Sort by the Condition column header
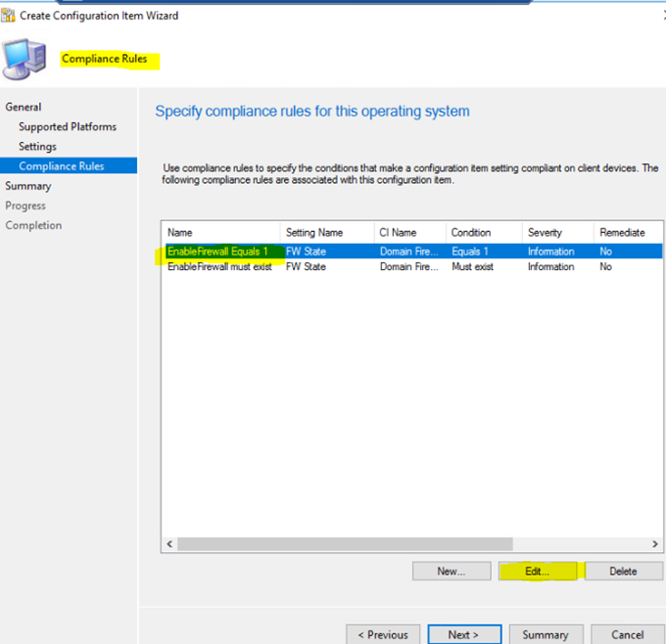This screenshot has width=666, height=644. point(484,233)
